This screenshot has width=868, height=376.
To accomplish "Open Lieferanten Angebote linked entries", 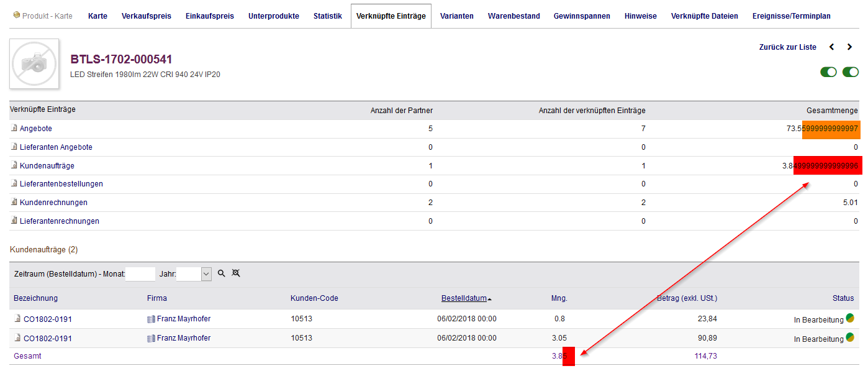I will [56, 147].
